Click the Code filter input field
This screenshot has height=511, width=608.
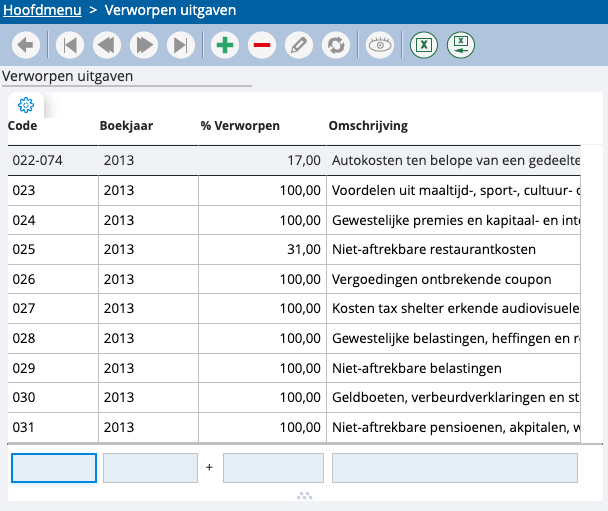pos(54,468)
